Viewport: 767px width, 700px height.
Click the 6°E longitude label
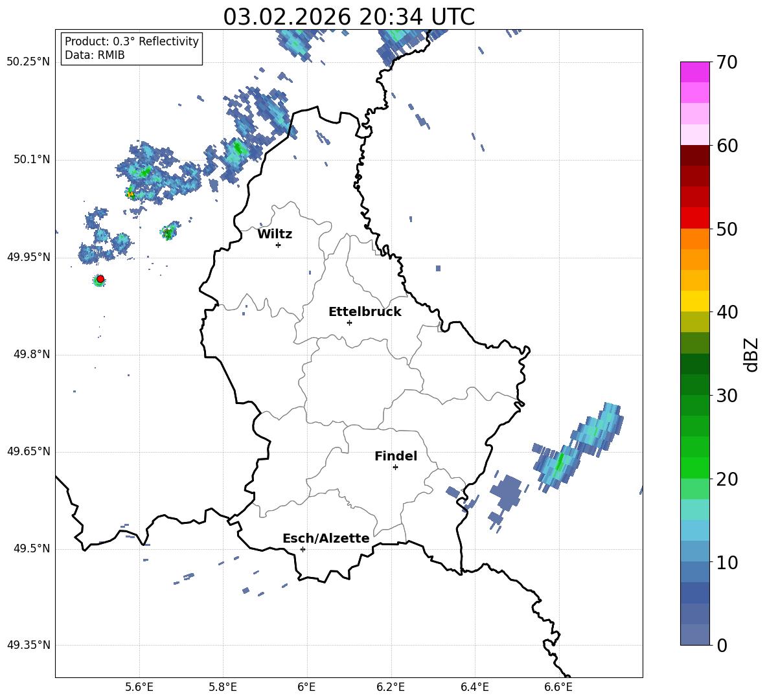click(306, 687)
